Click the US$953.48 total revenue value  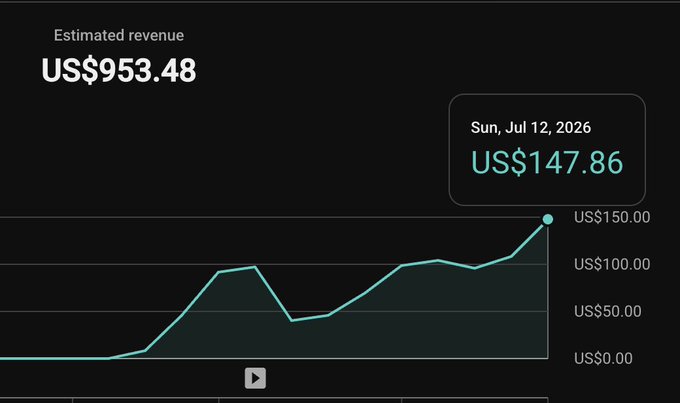119,70
